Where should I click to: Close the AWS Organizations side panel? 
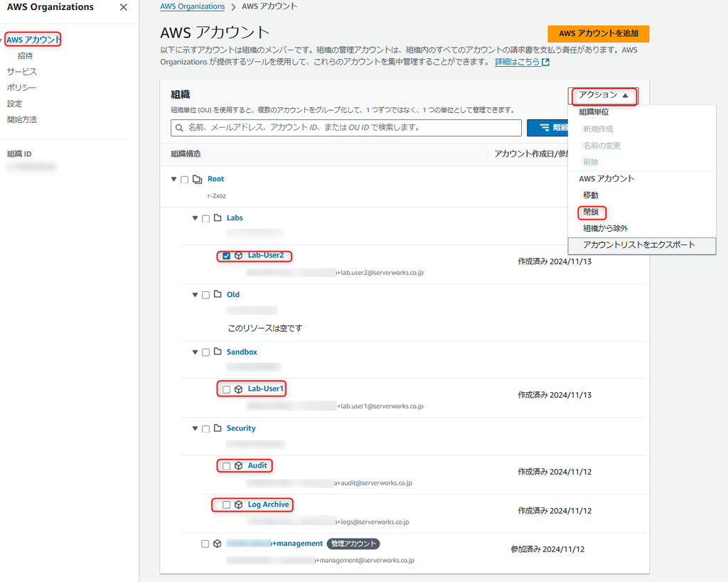click(124, 7)
